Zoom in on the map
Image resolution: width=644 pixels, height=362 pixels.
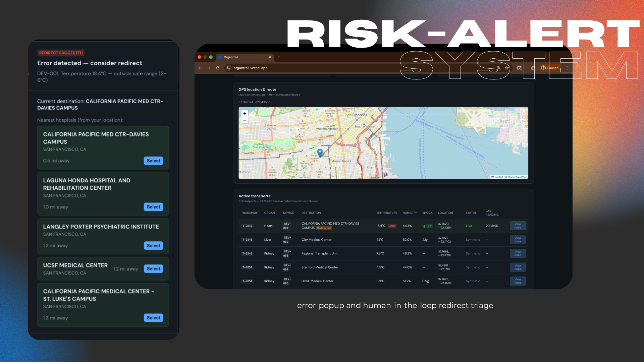[245, 114]
